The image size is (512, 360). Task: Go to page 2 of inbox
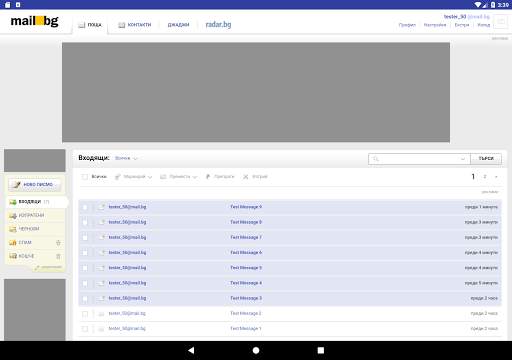point(485,177)
